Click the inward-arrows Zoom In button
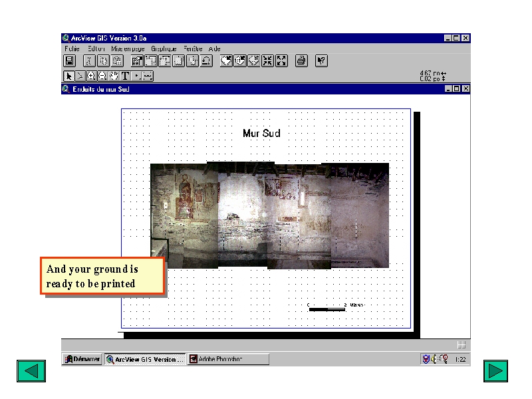 pos(268,61)
